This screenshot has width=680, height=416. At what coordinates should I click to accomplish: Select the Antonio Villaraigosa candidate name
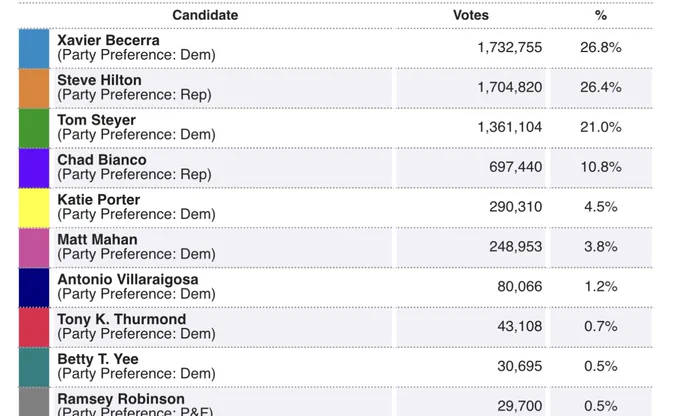[x=128, y=280]
